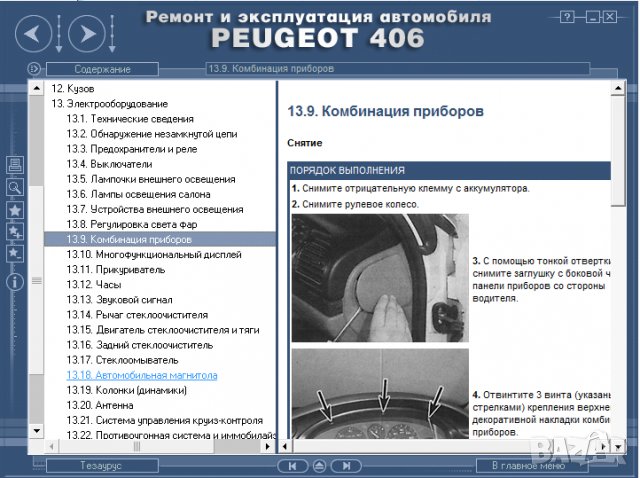The height and width of the screenshot is (478, 640).
Task: Open Тезаурус tab at bottom
Action: click(x=102, y=465)
